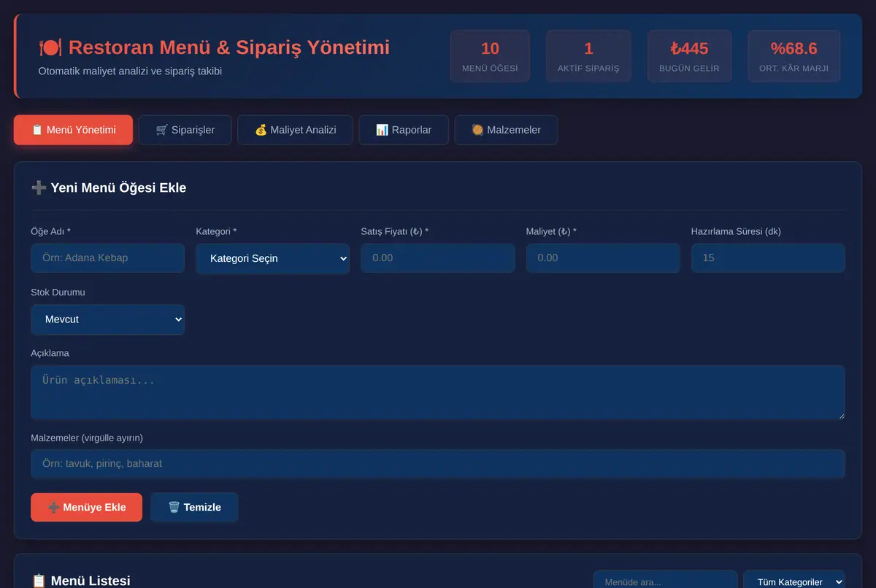Image resolution: width=876 pixels, height=588 pixels.
Task: Expand the Stok Durumu dropdown
Action: pyautogui.click(x=108, y=320)
